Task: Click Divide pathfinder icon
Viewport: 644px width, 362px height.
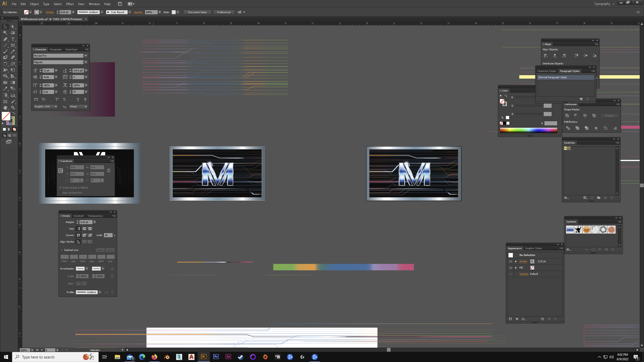Action: [568, 128]
